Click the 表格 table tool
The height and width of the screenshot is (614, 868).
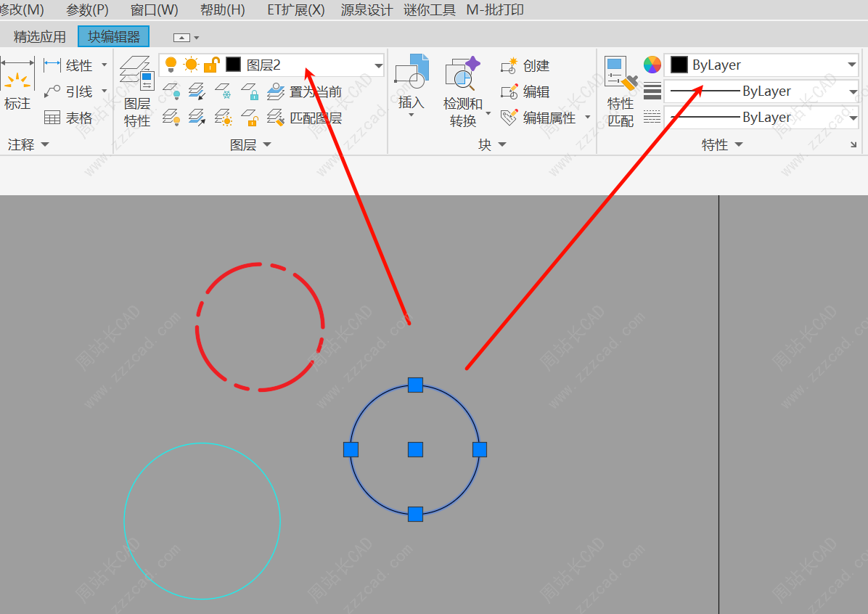(x=69, y=118)
